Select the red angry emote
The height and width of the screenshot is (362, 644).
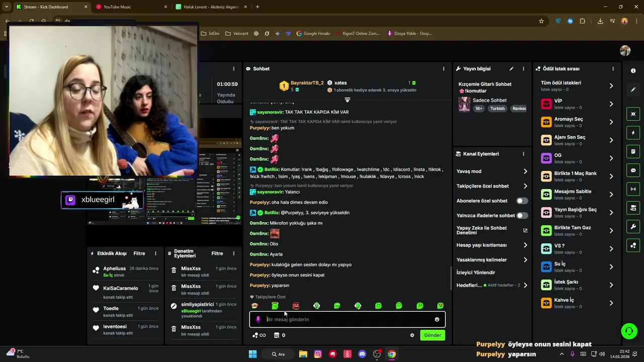point(296,306)
